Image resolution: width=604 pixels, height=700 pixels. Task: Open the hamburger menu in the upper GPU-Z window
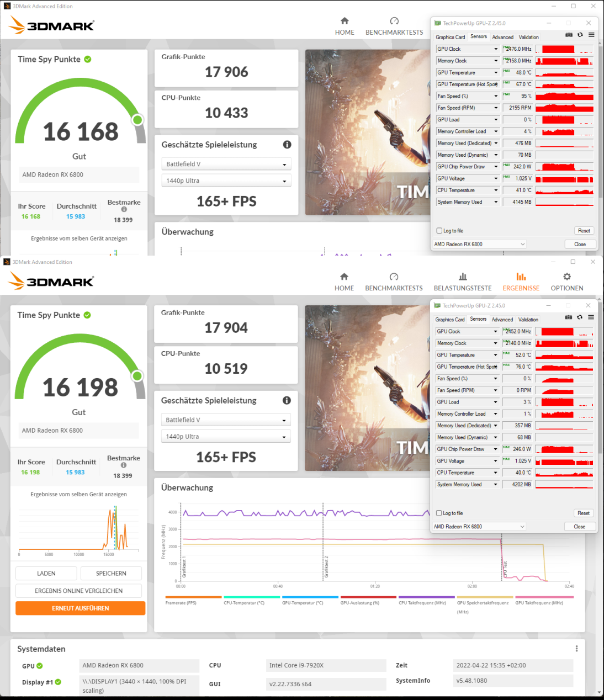[591, 35]
